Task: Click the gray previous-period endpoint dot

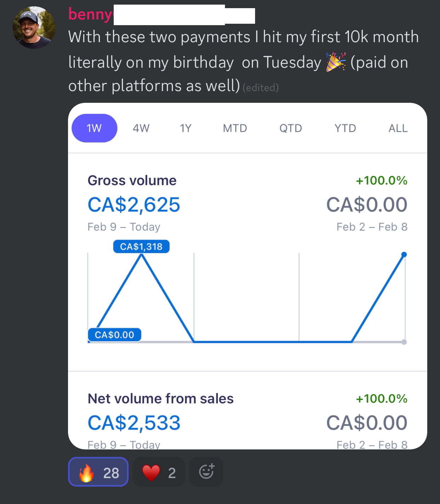Action: [x=404, y=342]
